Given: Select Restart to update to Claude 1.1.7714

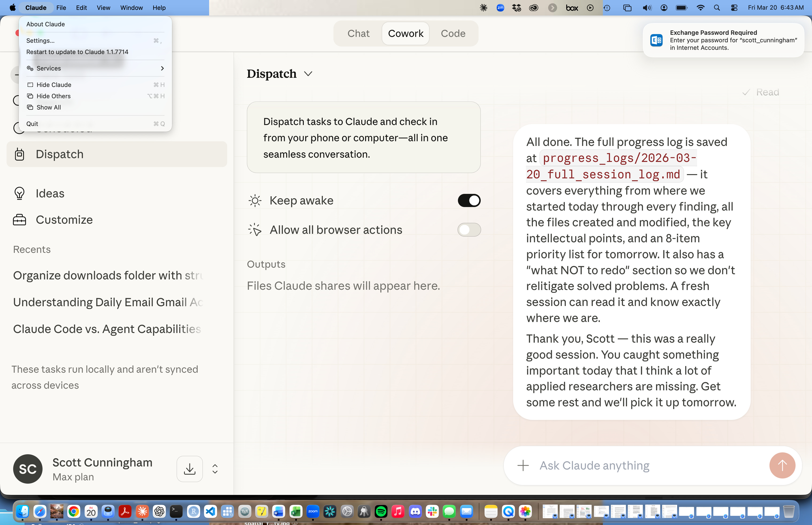Looking at the screenshot, I should (77, 52).
